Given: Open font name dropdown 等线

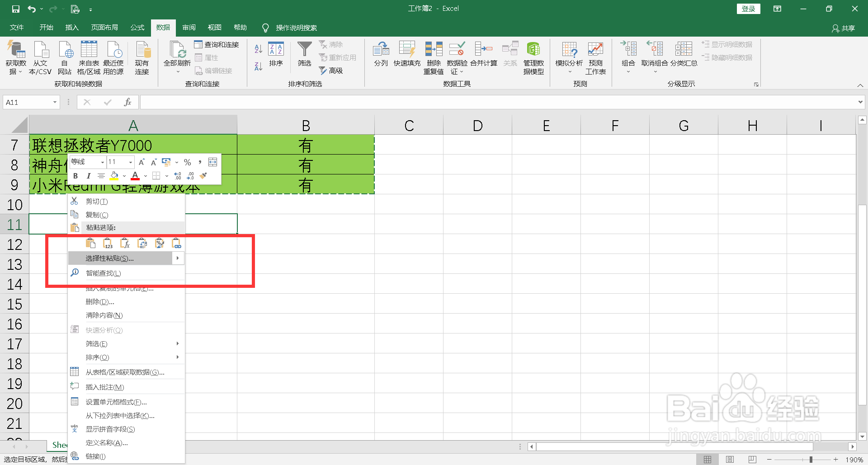Looking at the screenshot, I should coord(103,162).
